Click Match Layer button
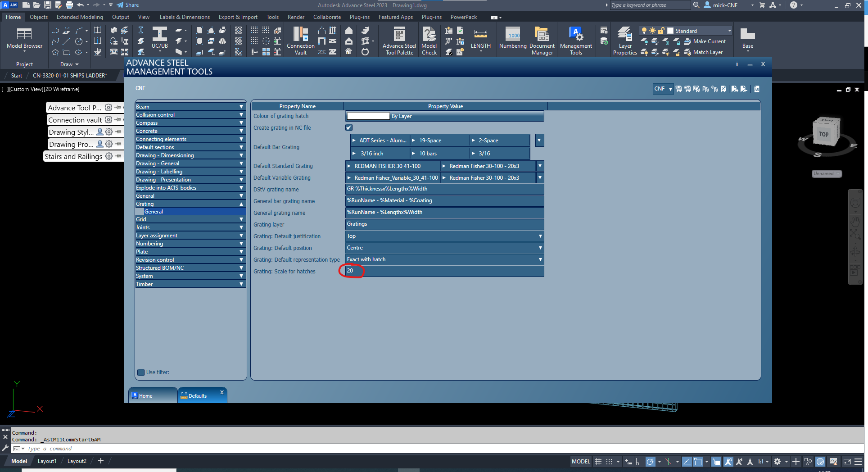This screenshot has width=868, height=472. [703, 52]
